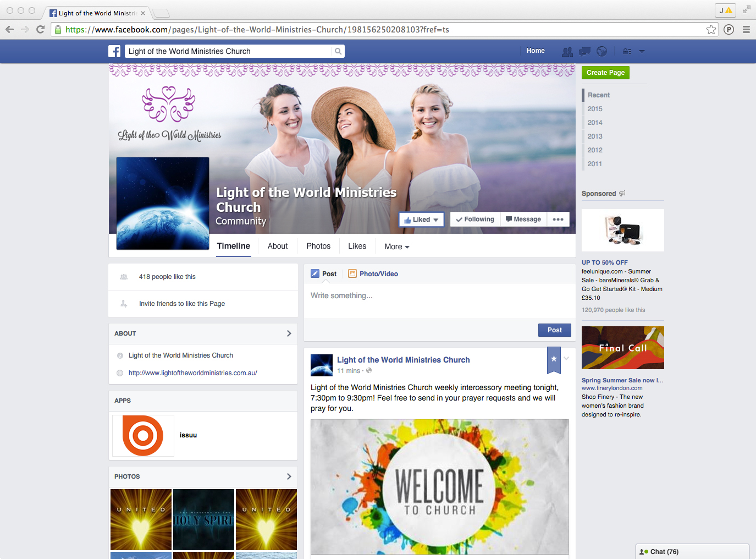Click the green Create Page button

pos(605,73)
